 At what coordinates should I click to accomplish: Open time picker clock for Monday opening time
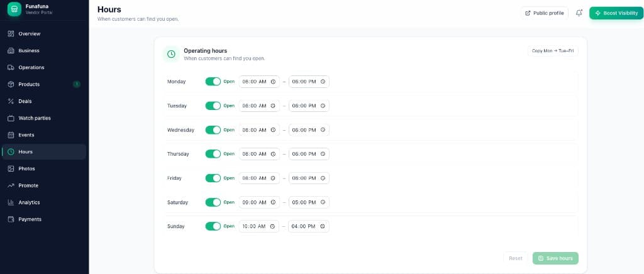(273, 82)
